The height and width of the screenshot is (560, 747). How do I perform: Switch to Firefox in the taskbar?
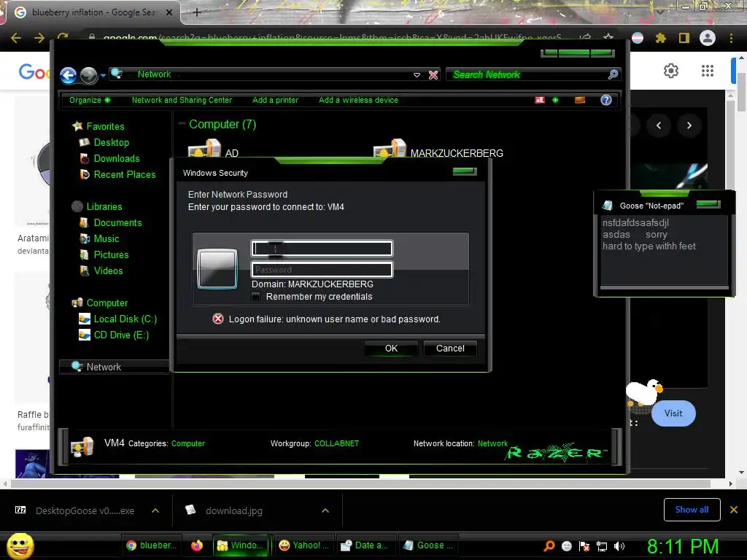[197, 545]
